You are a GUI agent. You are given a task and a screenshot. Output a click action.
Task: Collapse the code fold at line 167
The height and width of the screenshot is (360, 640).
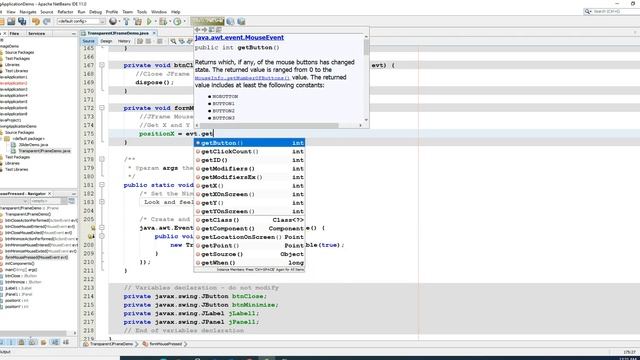102,65
